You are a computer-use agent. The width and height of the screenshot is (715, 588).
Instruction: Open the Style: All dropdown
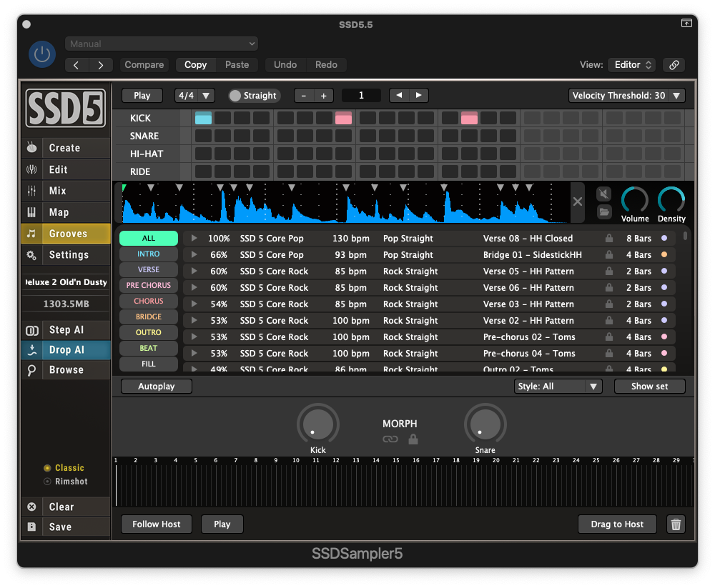click(558, 386)
